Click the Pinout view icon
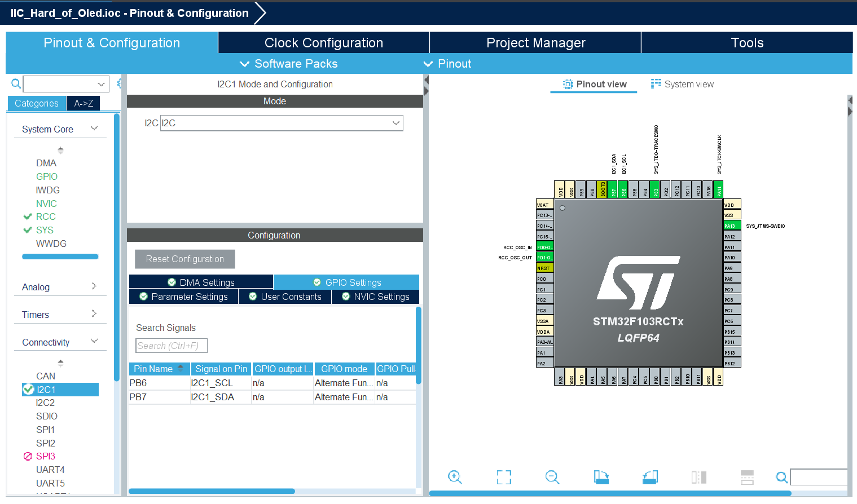This screenshot has height=504, width=857. click(568, 84)
